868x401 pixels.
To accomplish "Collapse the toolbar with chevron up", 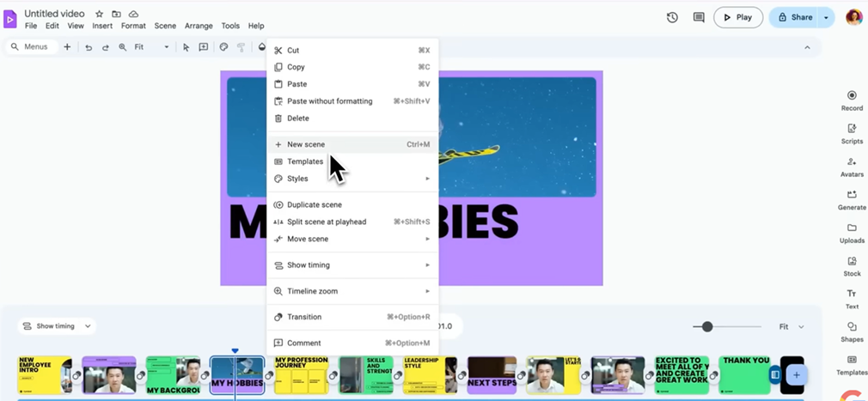I will coord(807,47).
